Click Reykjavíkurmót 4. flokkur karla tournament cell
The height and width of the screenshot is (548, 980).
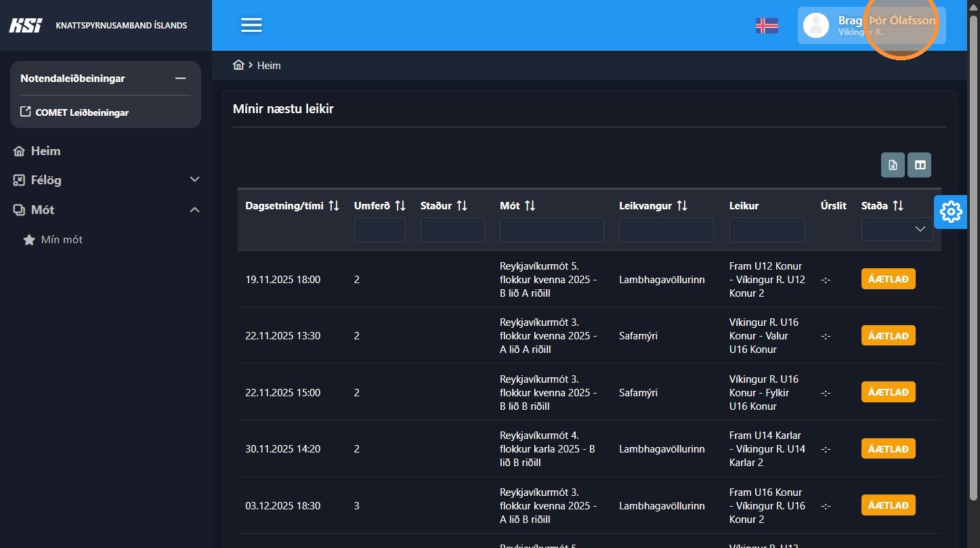[547, 449]
